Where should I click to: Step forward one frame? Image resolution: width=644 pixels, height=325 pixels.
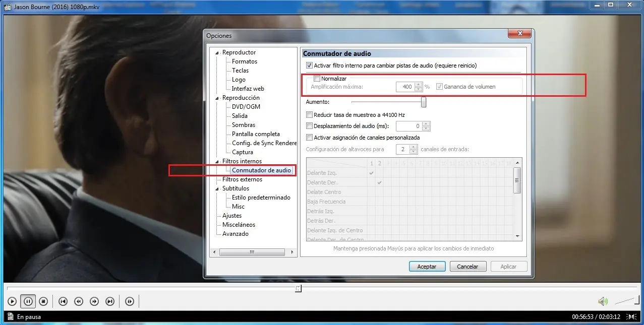pyautogui.click(x=130, y=301)
